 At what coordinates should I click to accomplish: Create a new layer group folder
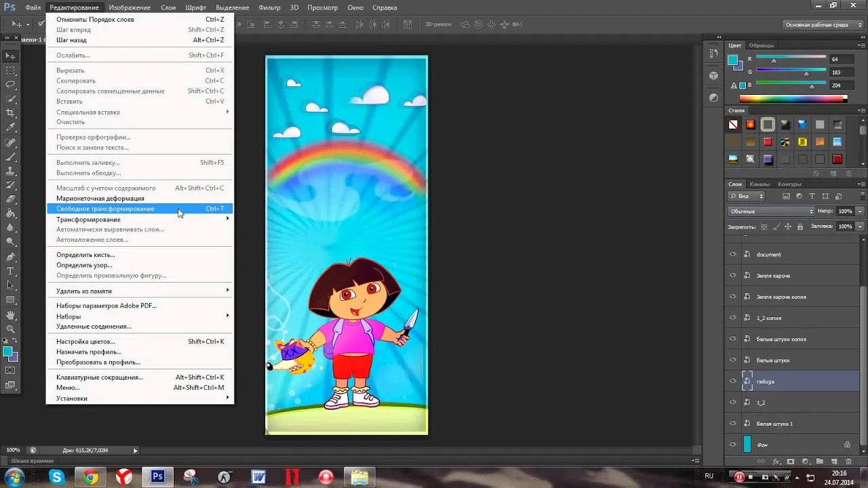(x=820, y=461)
